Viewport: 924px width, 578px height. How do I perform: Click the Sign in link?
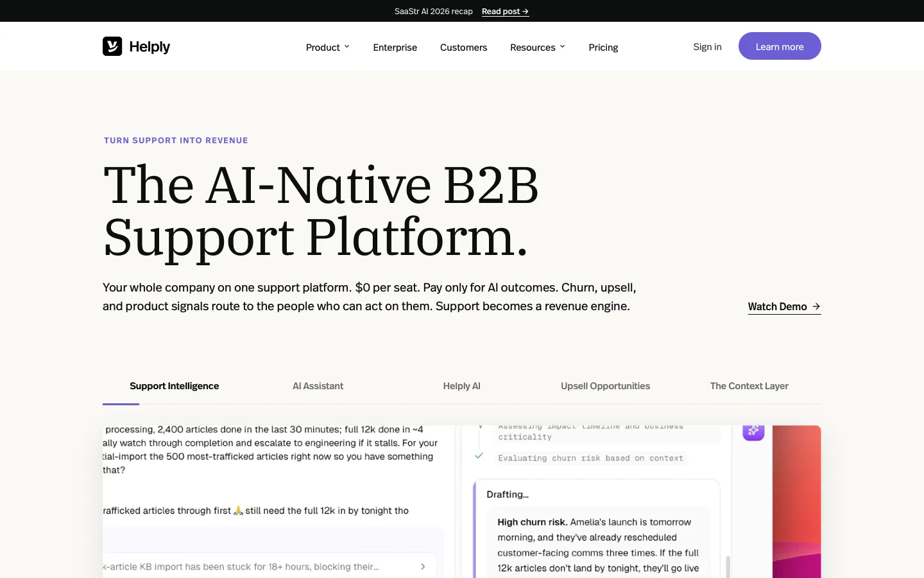(x=707, y=47)
